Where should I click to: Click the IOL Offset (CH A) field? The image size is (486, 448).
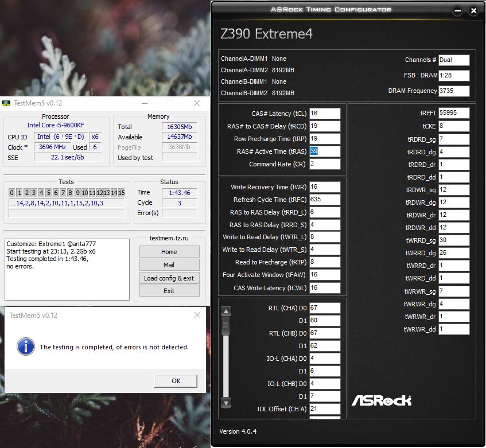point(325,409)
